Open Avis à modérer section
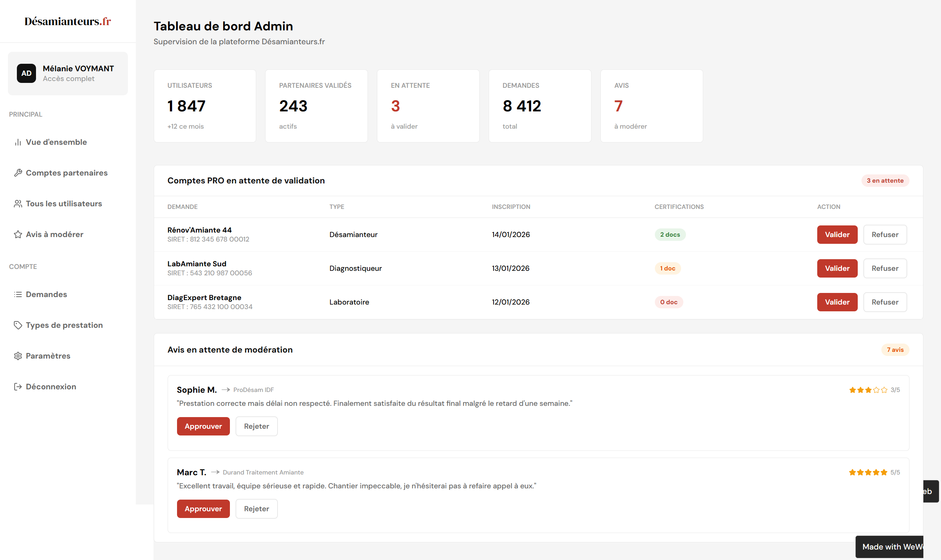This screenshot has height=560, width=941. [x=68, y=234]
